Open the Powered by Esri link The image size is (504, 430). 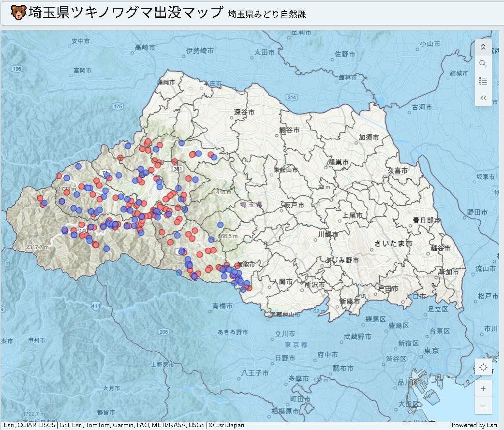coord(474,425)
